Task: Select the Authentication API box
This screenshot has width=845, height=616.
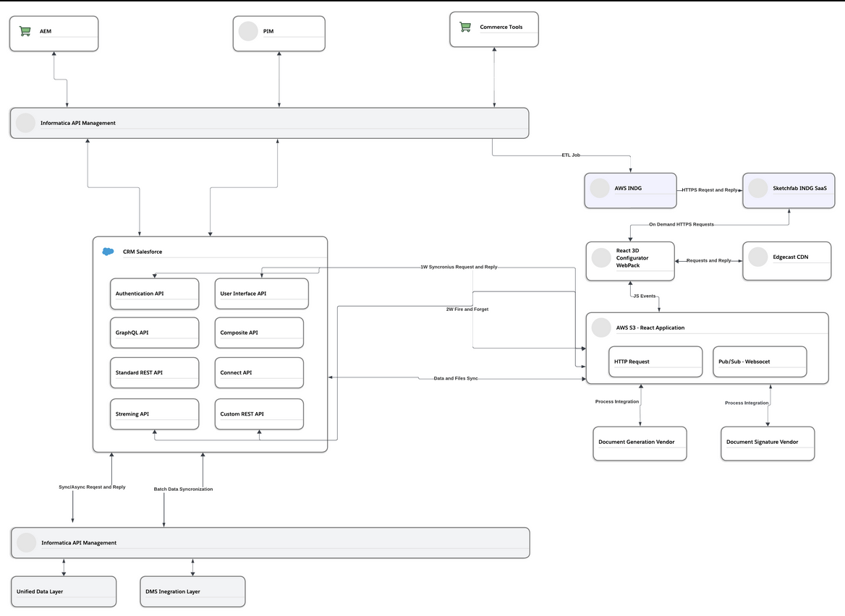Action: click(x=155, y=294)
